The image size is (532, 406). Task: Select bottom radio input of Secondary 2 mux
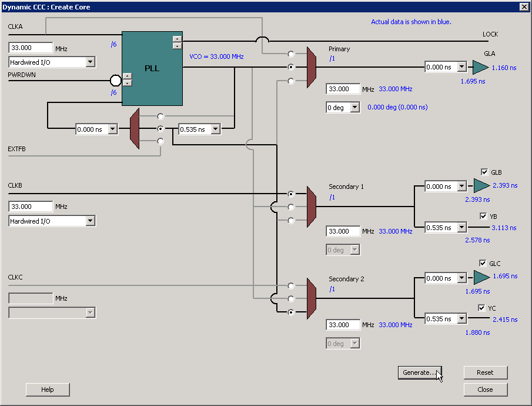pyautogui.click(x=291, y=312)
